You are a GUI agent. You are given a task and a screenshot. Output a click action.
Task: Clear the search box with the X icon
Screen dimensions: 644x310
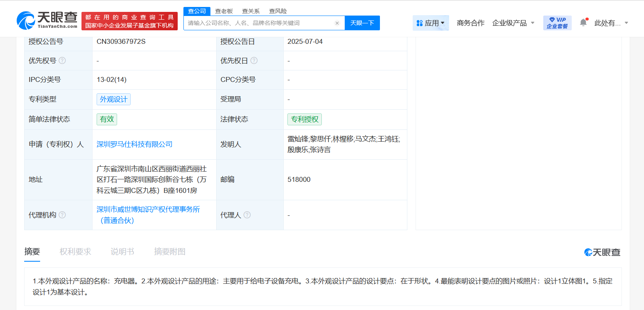pos(337,23)
